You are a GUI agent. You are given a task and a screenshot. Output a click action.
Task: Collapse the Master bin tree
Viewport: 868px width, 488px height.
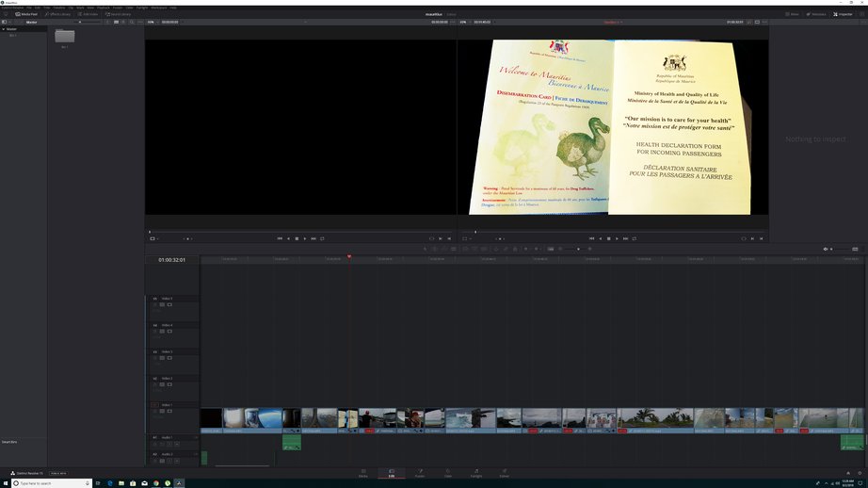[x=4, y=29]
